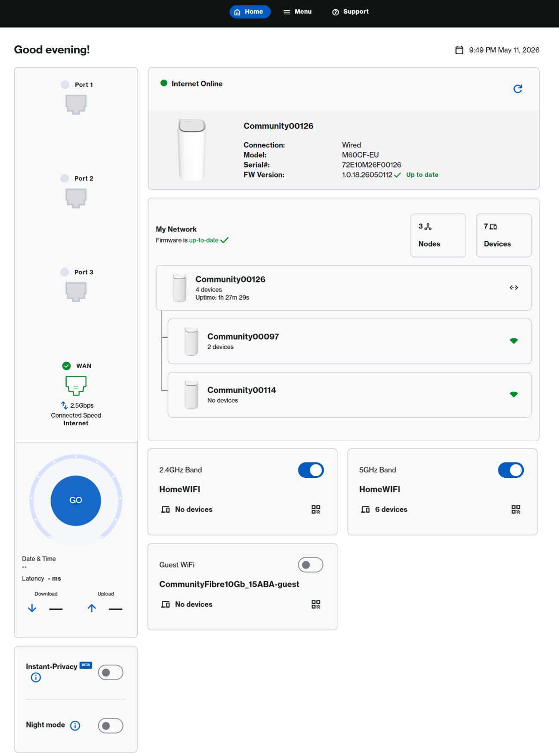
Task: Click the Port 2 ethernet jack icon
Action: tap(76, 198)
